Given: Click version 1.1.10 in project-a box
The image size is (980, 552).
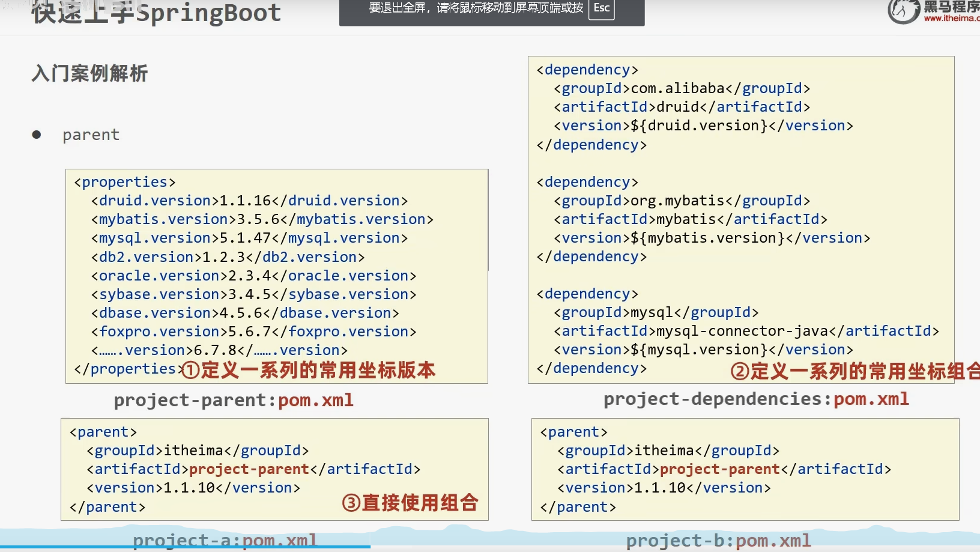Looking at the screenshot, I should (193, 488).
